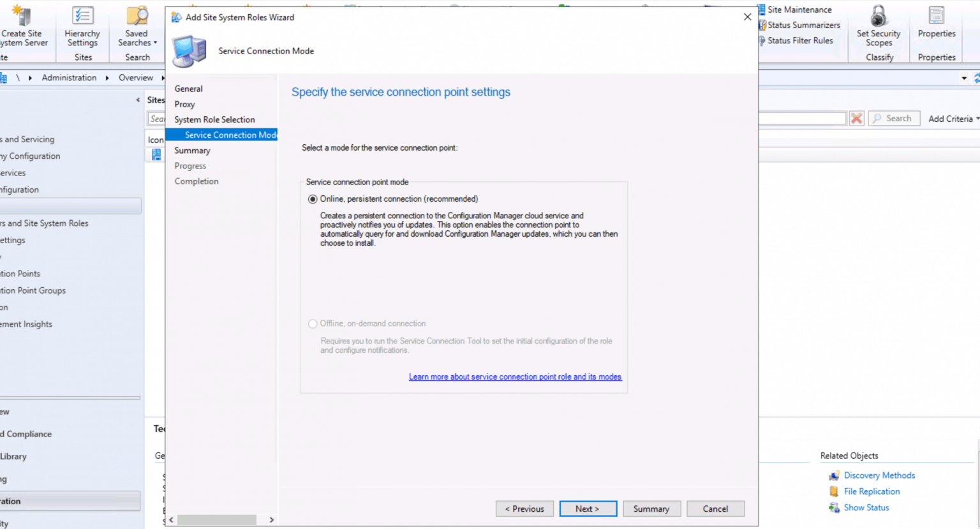Viewport: 980px width, 529px height.
Task: Expand the Add Criteria dropdown
Action: [953, 119]
